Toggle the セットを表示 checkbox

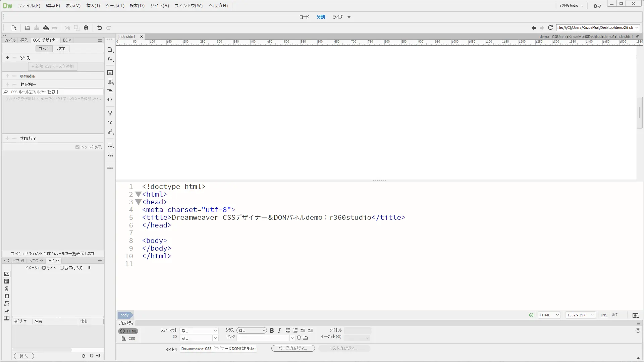[x=77, y=147]
